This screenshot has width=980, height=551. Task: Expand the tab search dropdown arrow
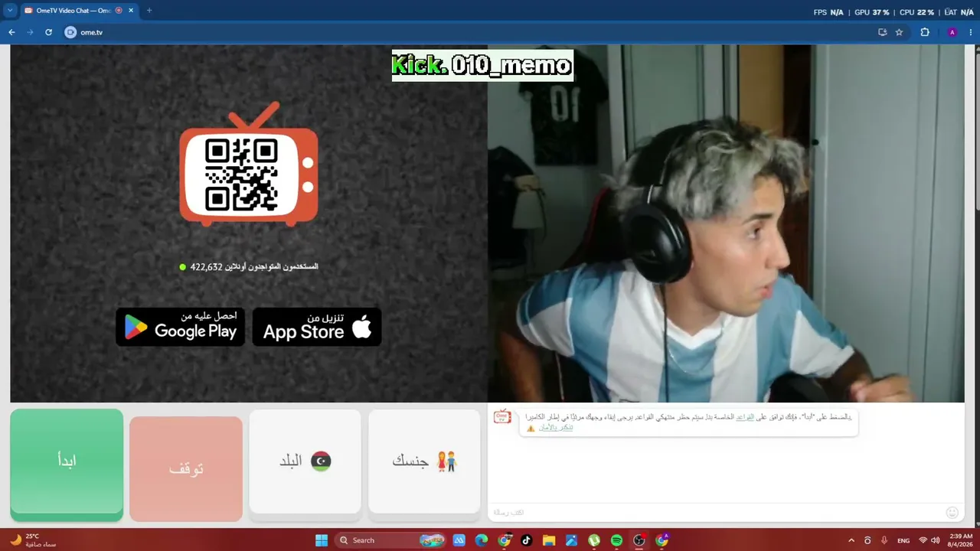(11, 11)
